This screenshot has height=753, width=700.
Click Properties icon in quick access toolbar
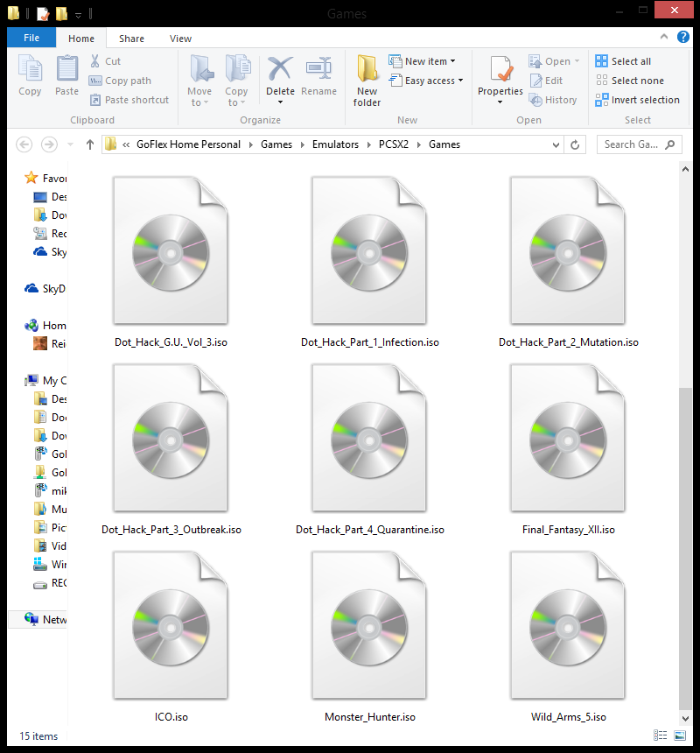click(43, 13)
